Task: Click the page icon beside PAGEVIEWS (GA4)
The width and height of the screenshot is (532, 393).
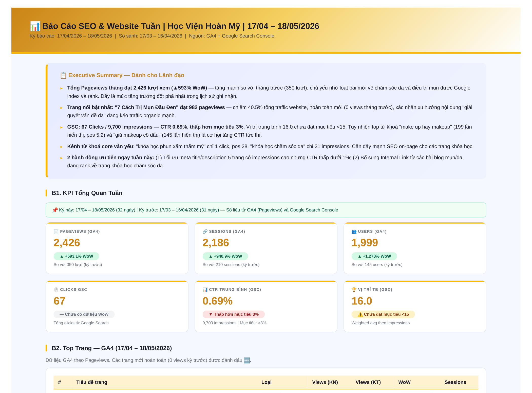Action: (56, 231)
